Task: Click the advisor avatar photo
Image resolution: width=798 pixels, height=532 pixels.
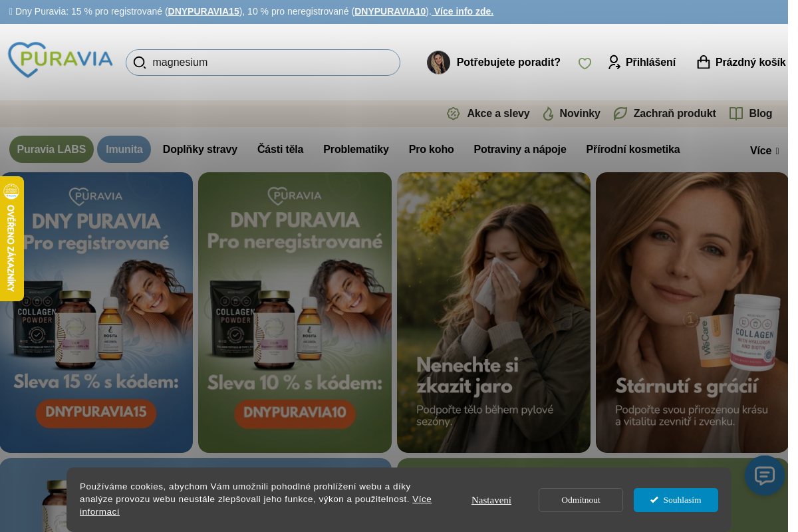Action: point(438,63)
